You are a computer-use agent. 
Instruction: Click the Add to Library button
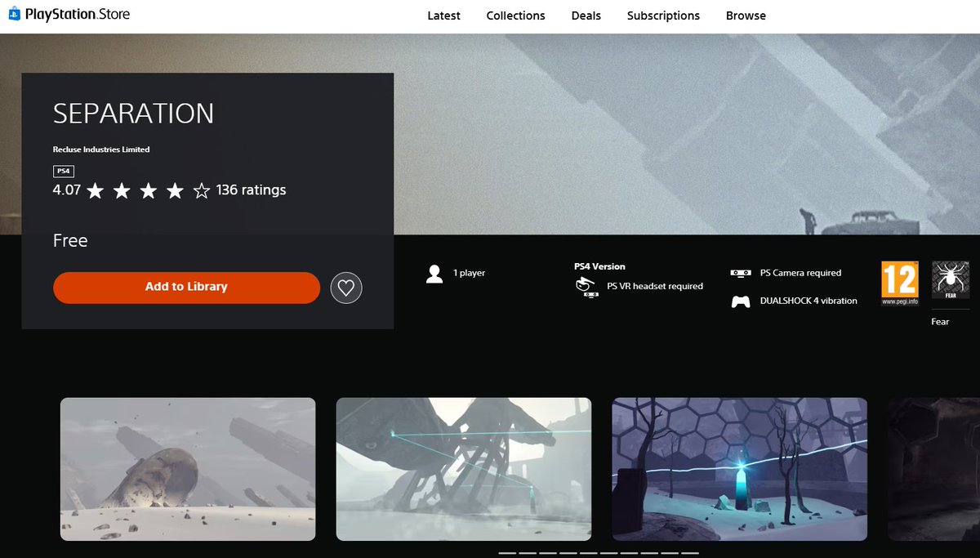click(186, 287)
